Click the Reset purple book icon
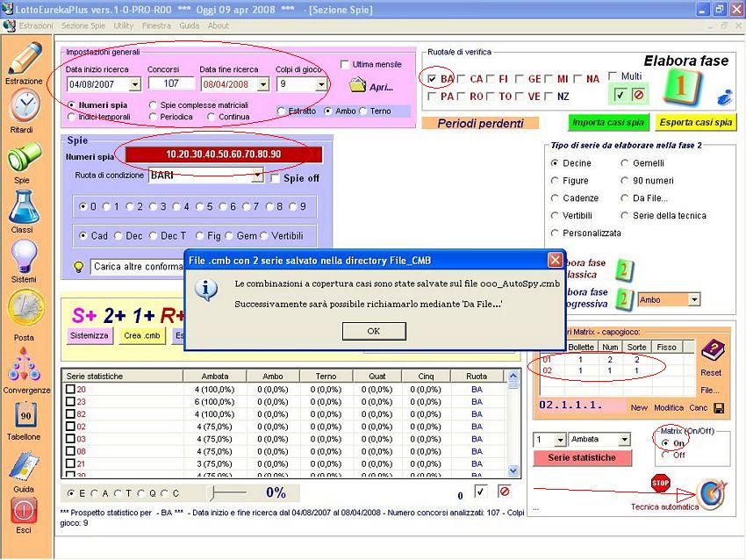 tap(713, 351)
